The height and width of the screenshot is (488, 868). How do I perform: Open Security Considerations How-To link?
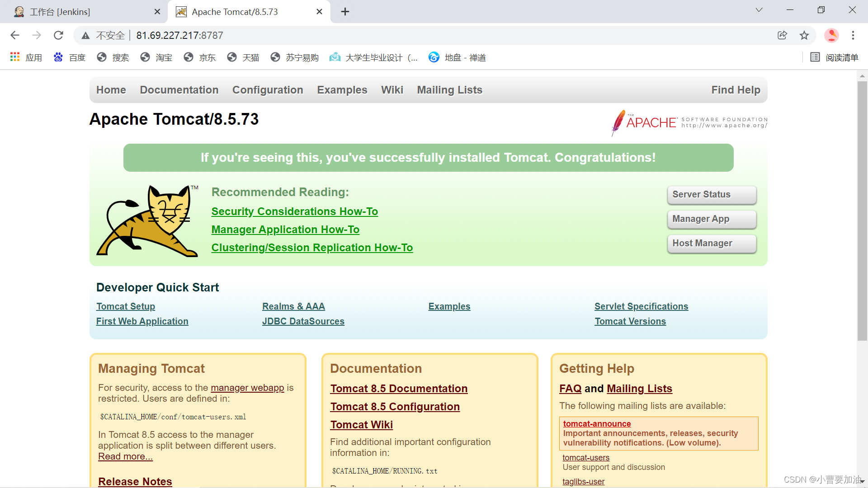(295, 211)
